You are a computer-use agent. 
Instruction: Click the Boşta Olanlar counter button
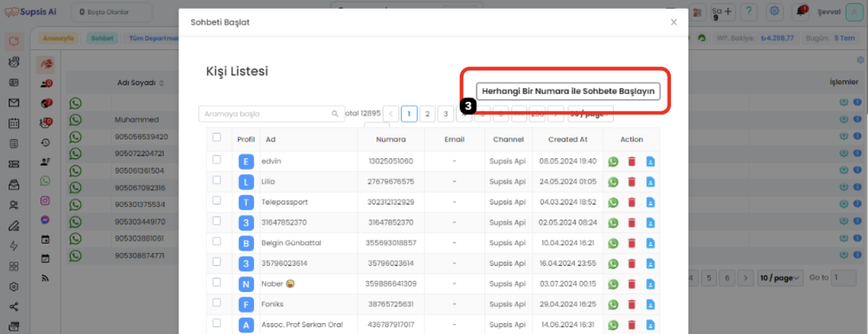click(111, 12)
